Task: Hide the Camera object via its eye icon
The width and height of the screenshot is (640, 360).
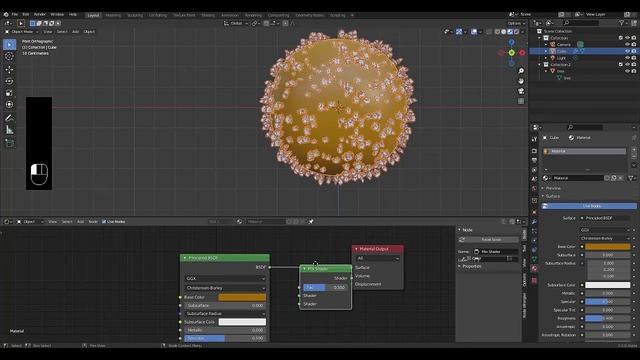Action: click(x=627, y=44)
